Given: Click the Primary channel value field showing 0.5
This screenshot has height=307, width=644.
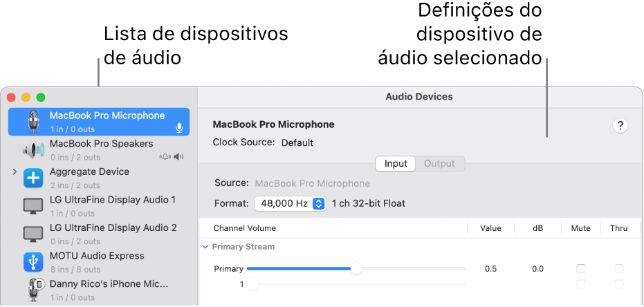Looking at the screenshot, I should click(x=490, y=269).
